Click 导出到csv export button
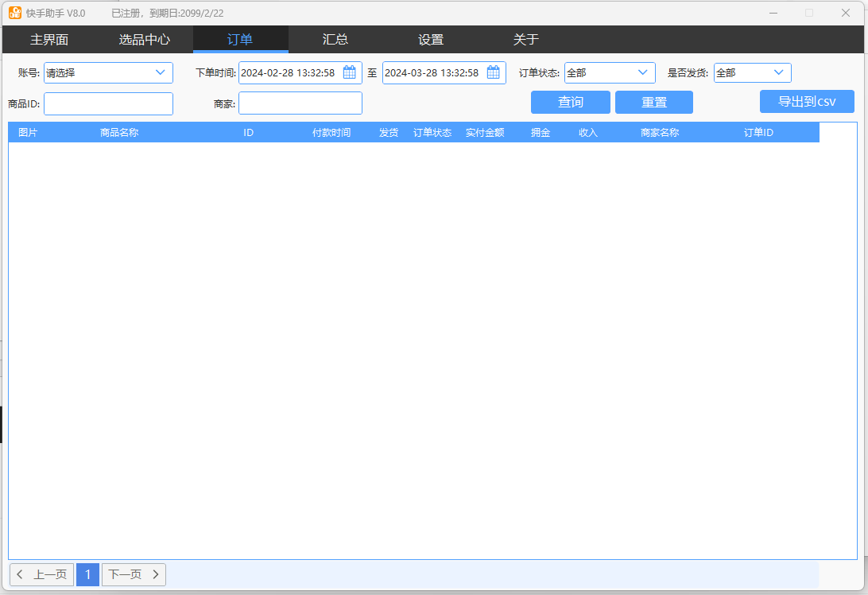Image resolution: width=868 pixels, height=595 pixels. (x=807, y=101)
